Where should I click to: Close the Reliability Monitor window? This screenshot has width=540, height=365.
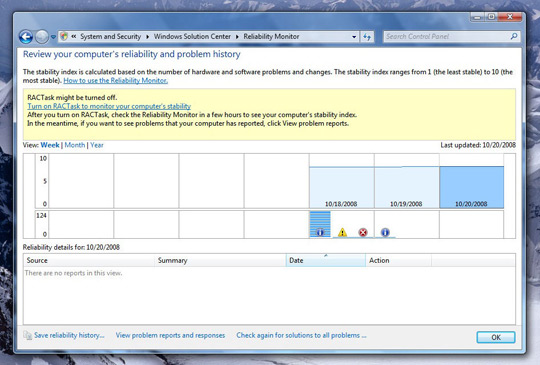(510, 17)
